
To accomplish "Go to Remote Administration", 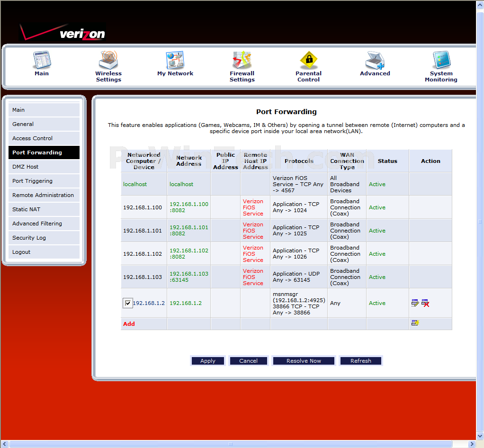I will pos(44,195).
